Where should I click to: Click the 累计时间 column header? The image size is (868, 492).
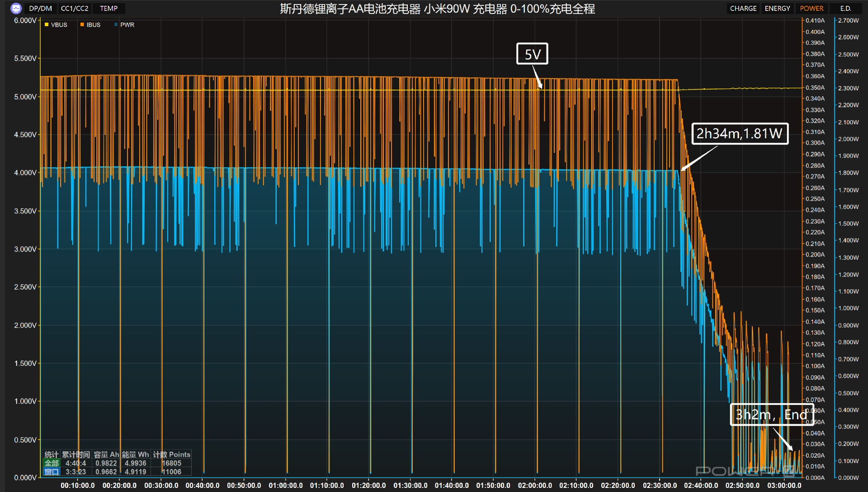tap(76, 455)
